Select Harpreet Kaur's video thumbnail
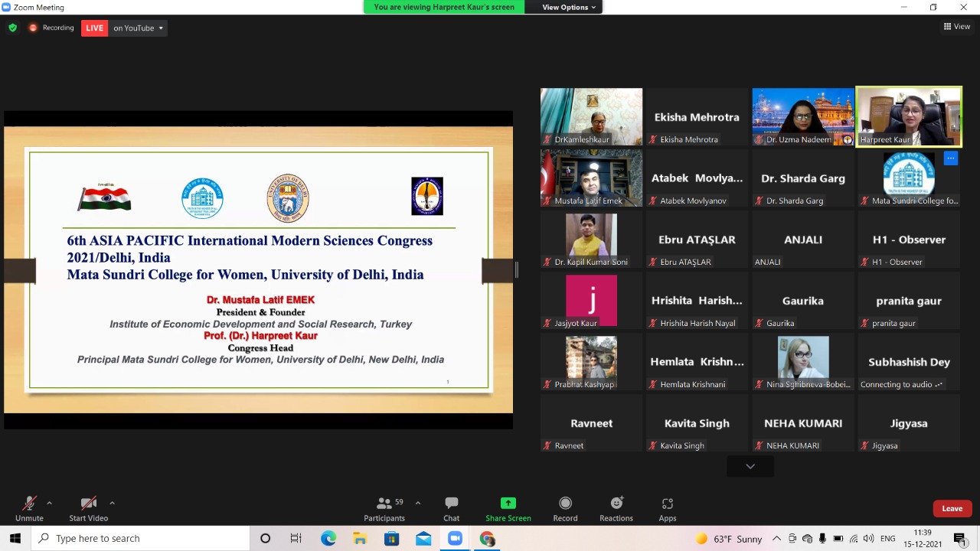 coord(909,116)
